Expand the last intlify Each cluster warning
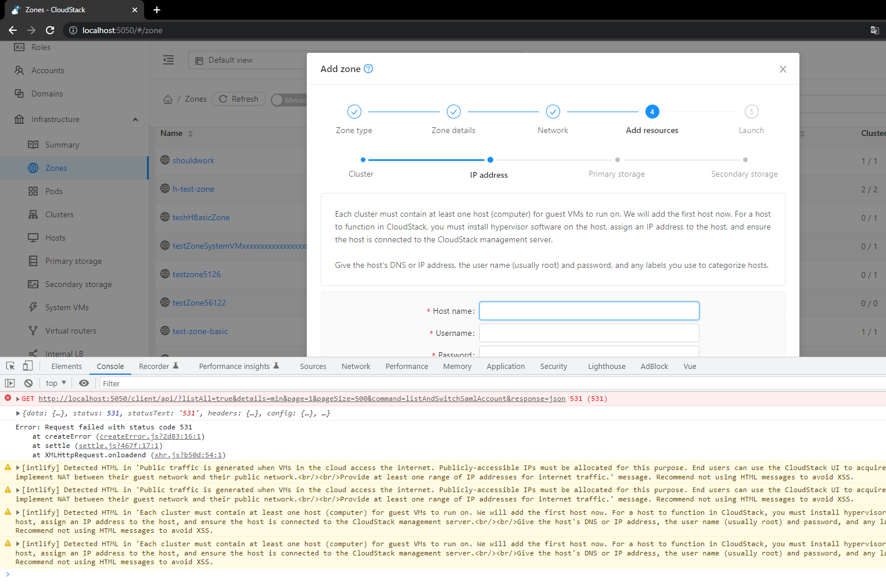Screen dimensions: 886x588 click(18, 544)
